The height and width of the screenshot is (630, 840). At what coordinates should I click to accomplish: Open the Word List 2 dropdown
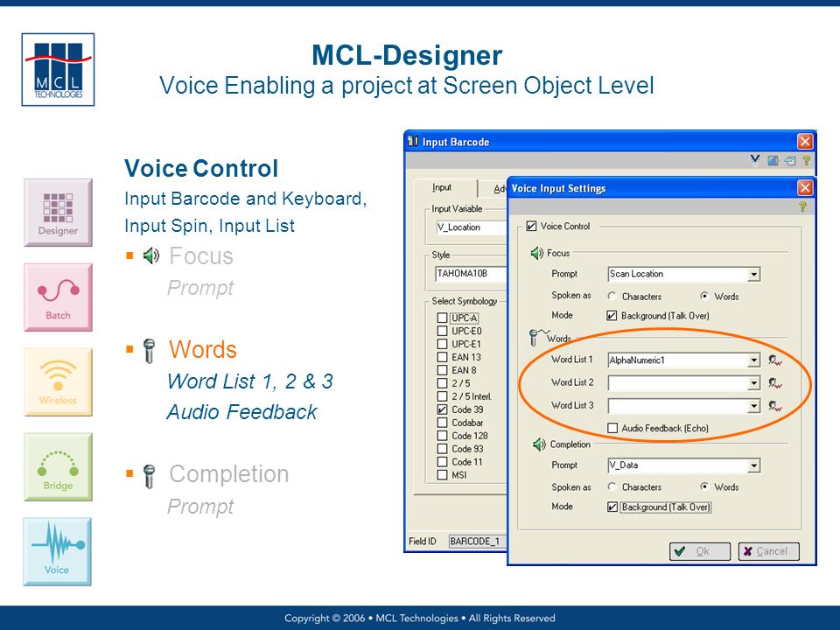click(753, 383)
